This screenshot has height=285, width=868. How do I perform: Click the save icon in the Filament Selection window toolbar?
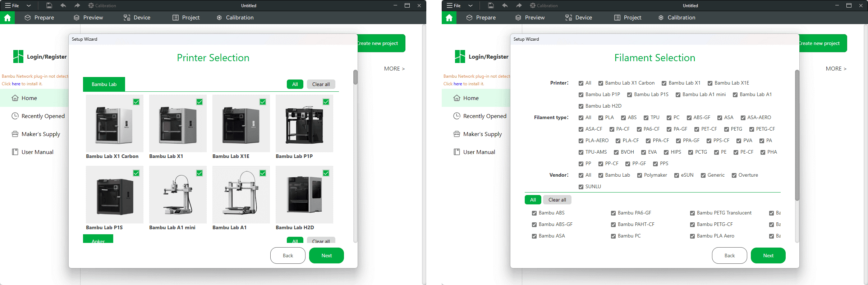(491, 5)
